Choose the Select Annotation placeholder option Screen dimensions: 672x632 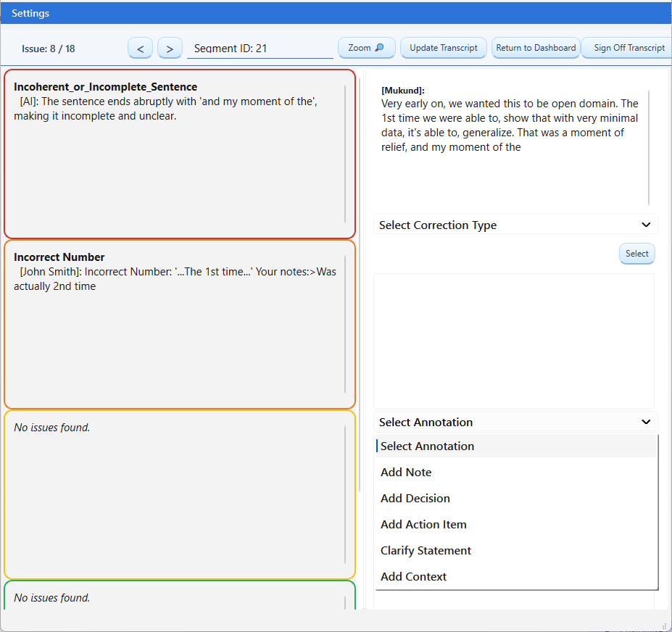click(x=516, y=446)
